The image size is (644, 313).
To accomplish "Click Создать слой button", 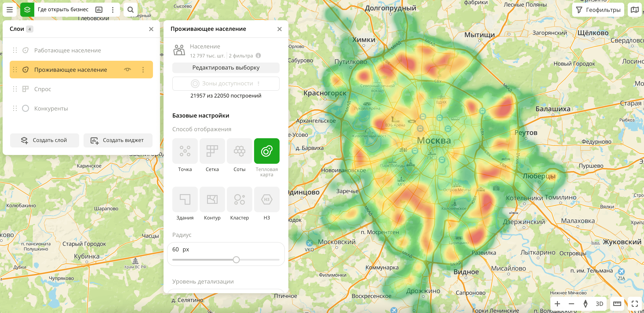I will click(44, 140).
